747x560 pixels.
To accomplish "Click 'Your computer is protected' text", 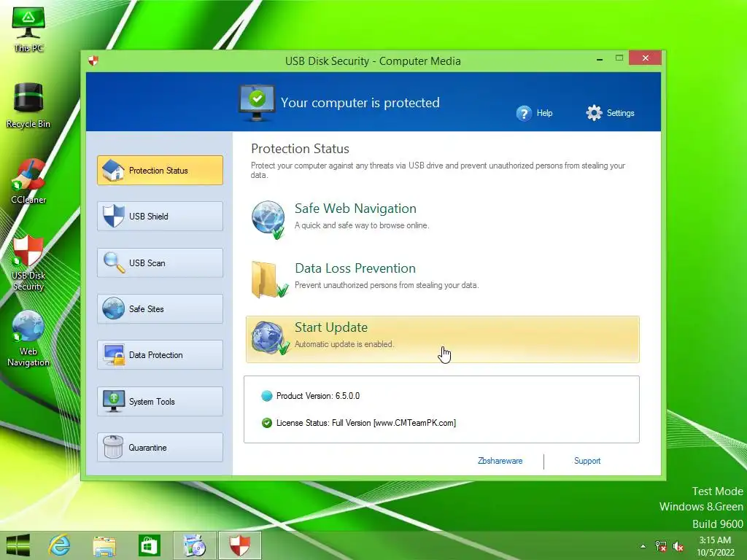I will (x=360, y=102).
